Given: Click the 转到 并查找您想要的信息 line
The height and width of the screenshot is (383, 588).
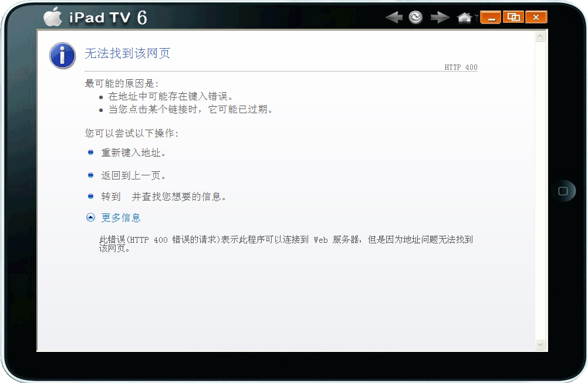Looking at the screenshot, I should click(x=164, y=196).
